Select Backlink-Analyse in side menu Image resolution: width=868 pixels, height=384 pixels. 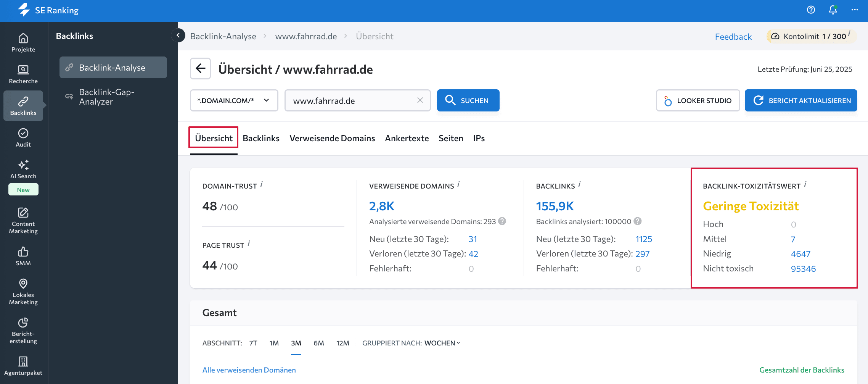pos(113,68)
